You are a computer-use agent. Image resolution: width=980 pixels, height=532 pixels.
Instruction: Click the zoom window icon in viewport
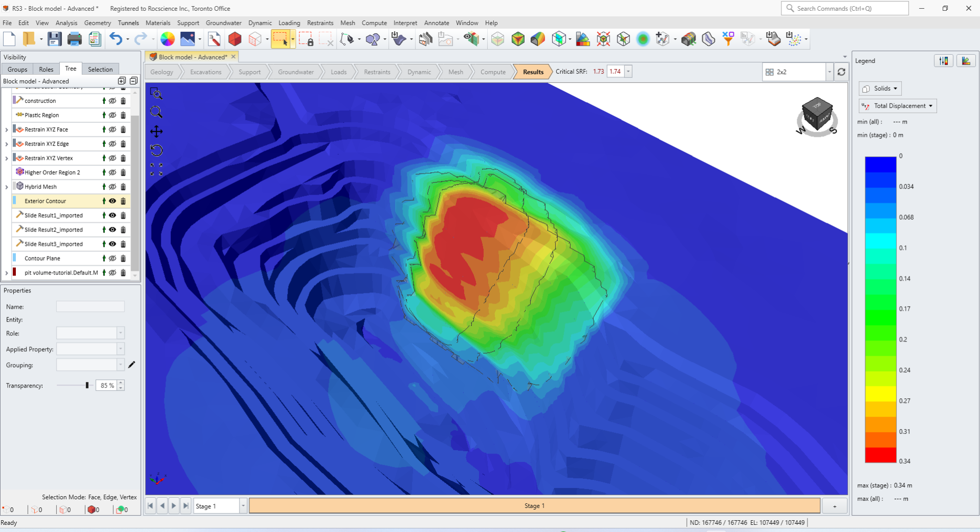click(x=156, y=94)
